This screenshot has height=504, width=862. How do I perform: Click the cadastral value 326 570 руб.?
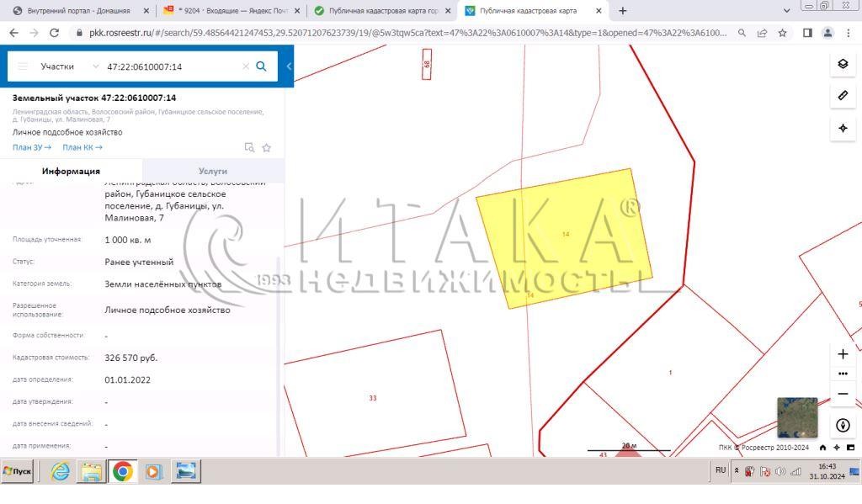click(130, 358)
